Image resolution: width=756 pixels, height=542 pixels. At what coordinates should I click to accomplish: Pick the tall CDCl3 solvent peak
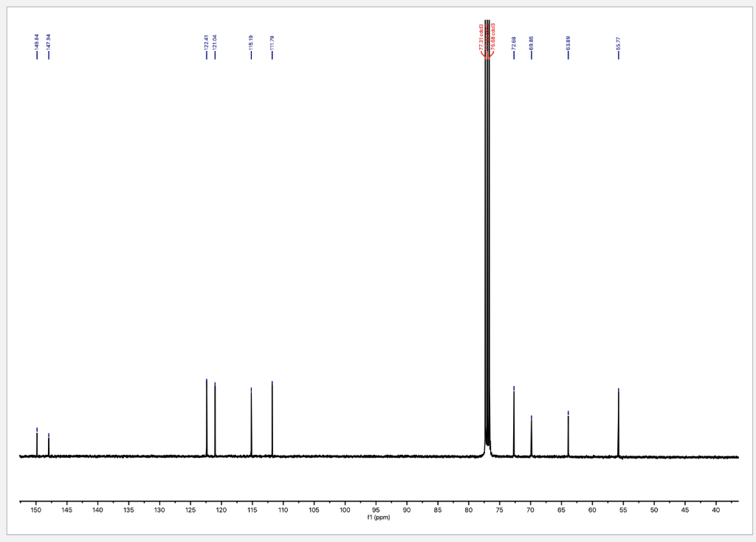coord(487,236)
